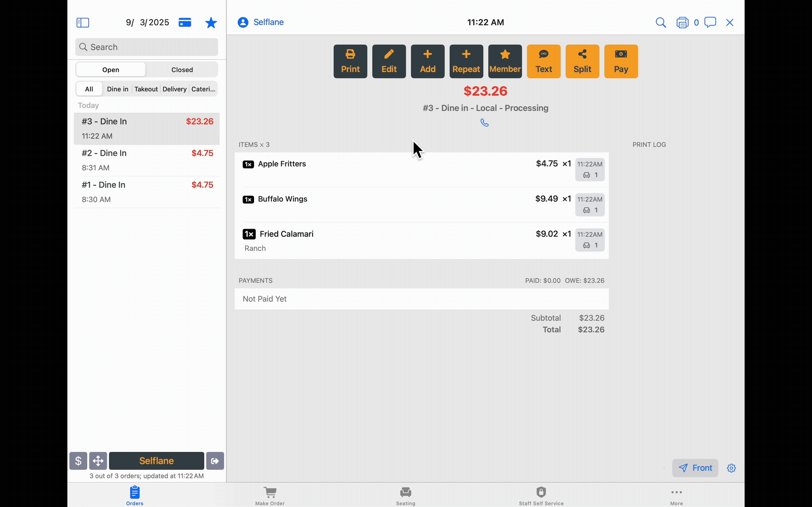The height and width of the screenshot is (507, 812).
Task: Open printer settings gear icon
Action: pos(731,468)
